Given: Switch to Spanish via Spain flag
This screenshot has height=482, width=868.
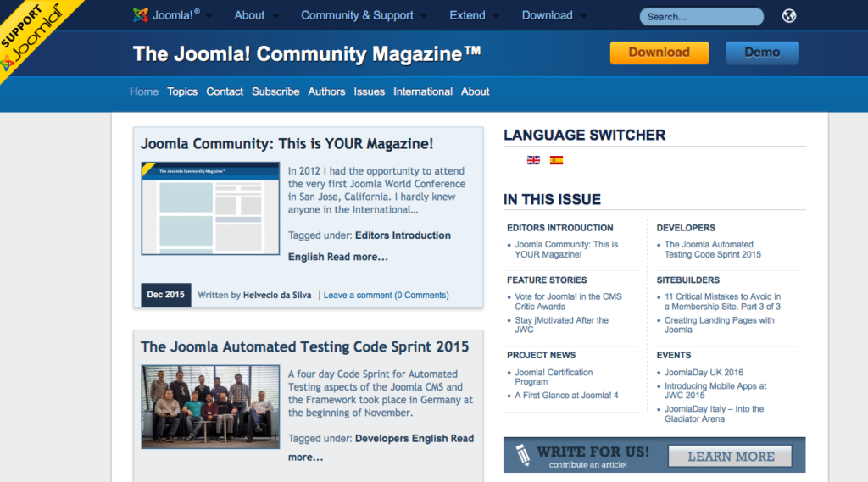Looking at the screenshot, I should click(556, 160).
